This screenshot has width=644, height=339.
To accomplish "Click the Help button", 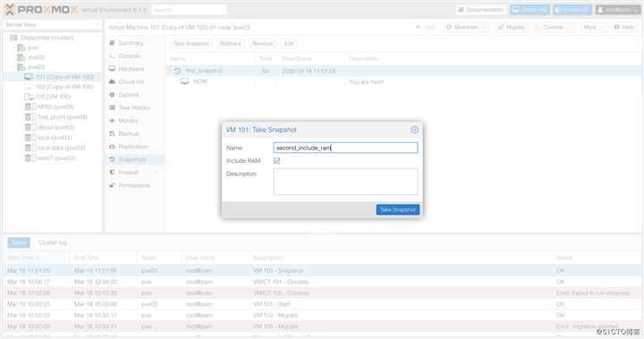I will tap(624, 27).
